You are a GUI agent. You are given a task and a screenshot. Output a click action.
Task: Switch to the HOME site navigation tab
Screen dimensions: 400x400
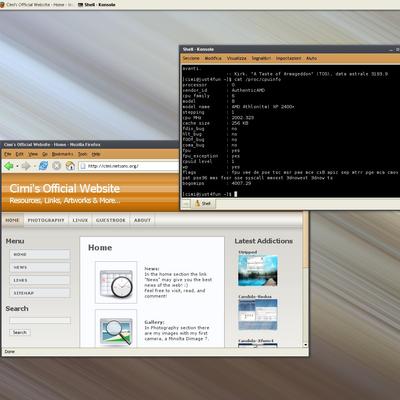[x=13, y=220]
